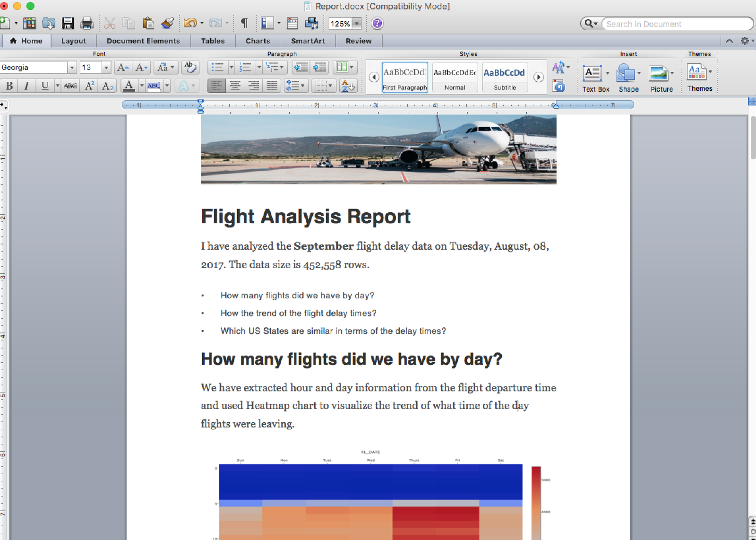This screenshot has height=540, width=756.
Task: Click the Search in Document field
Action: [x=676, y=24]
